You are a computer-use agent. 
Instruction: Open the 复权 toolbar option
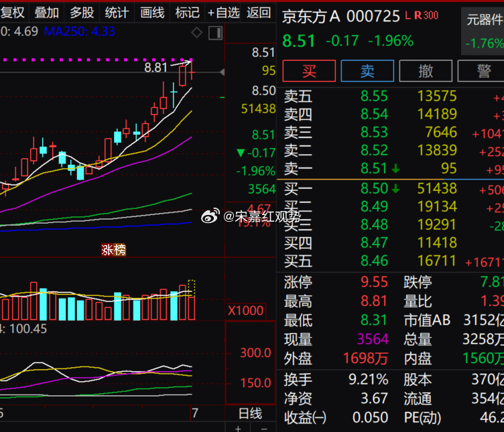[12, 13]
